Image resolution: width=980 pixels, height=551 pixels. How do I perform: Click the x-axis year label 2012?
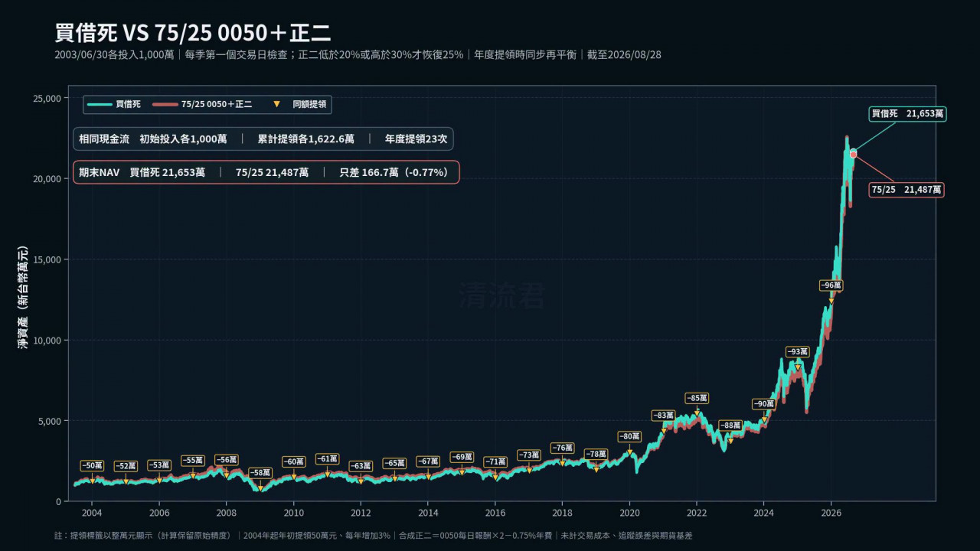pyautogui.click(x=361, y=513)
